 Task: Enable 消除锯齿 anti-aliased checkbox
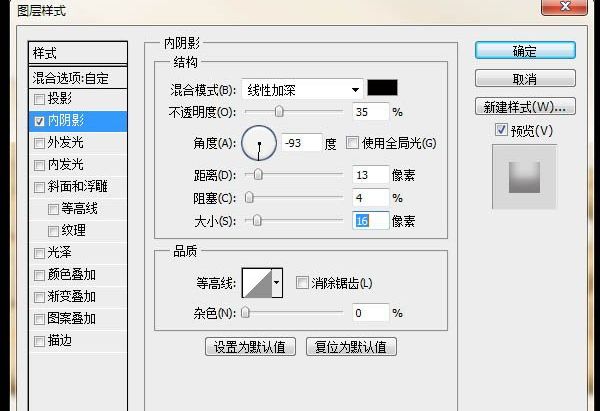302,283
